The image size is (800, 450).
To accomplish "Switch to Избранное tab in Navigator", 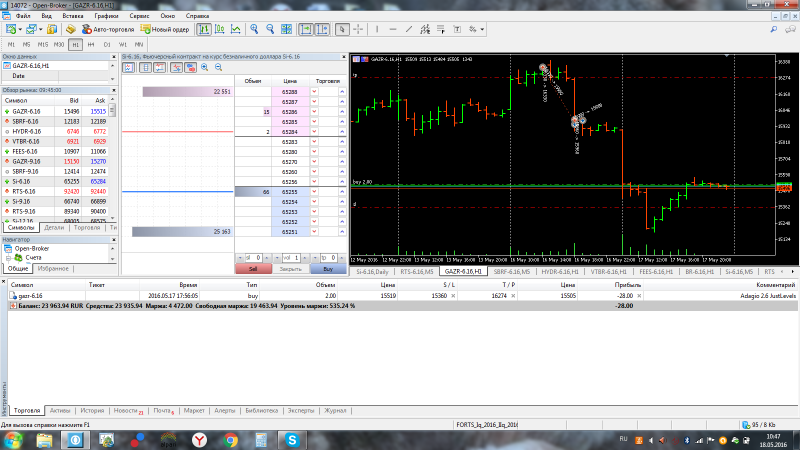I will pos(53,268).
